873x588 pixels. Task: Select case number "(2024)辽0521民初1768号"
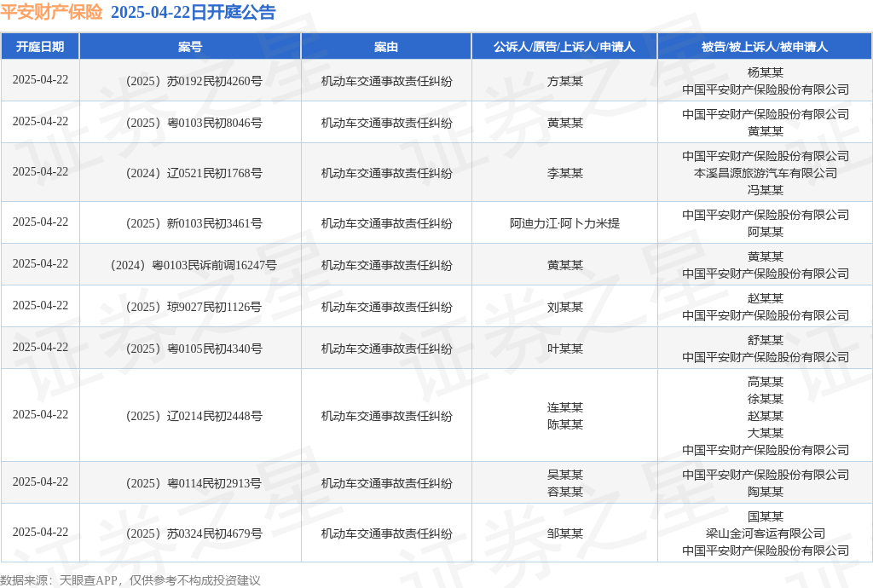tap(194, 173)
